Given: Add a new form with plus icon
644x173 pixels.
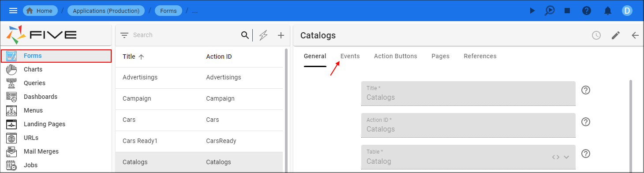Looking at the screenshot, I should click(x=281, y=35).
